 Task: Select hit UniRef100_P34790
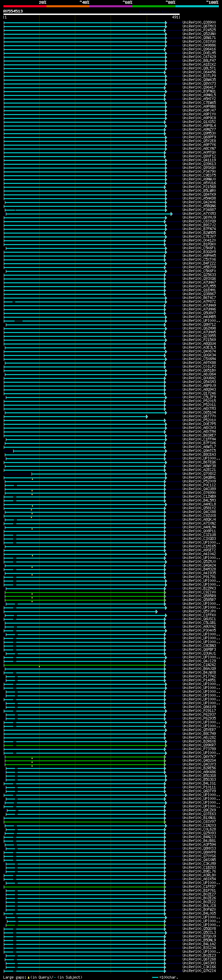199,172
